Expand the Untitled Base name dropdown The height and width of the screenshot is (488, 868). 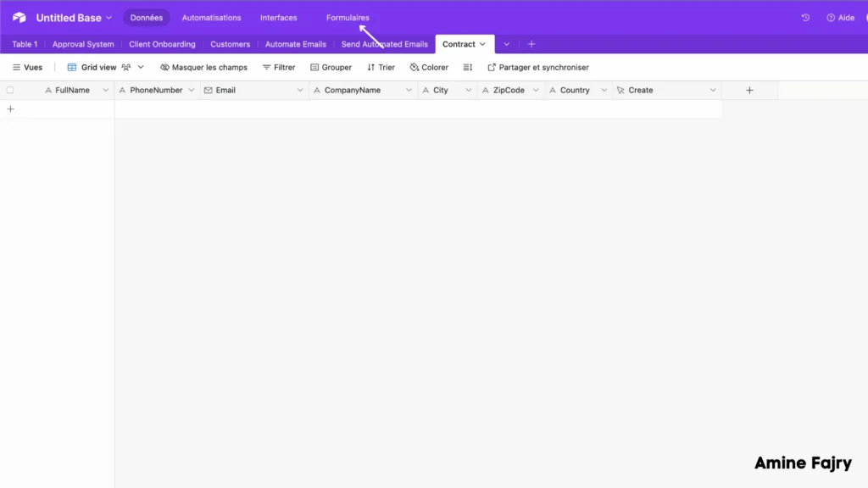(109, 18)
